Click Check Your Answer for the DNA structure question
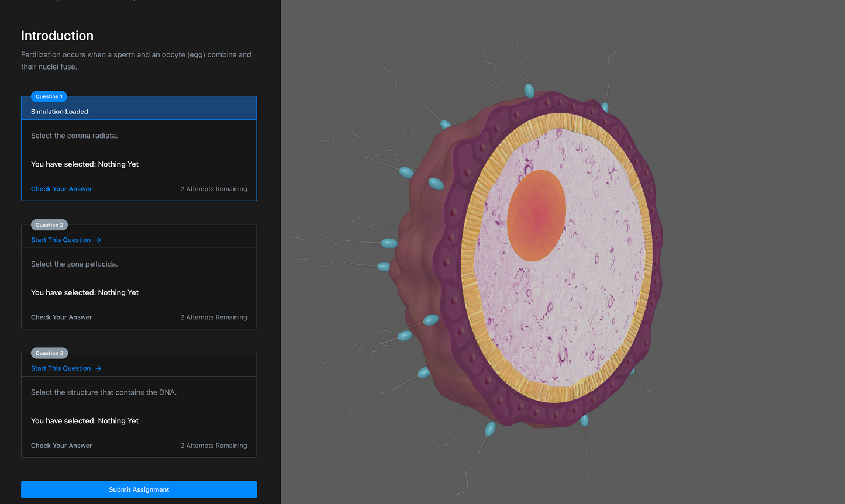 (x=61, y=445)
